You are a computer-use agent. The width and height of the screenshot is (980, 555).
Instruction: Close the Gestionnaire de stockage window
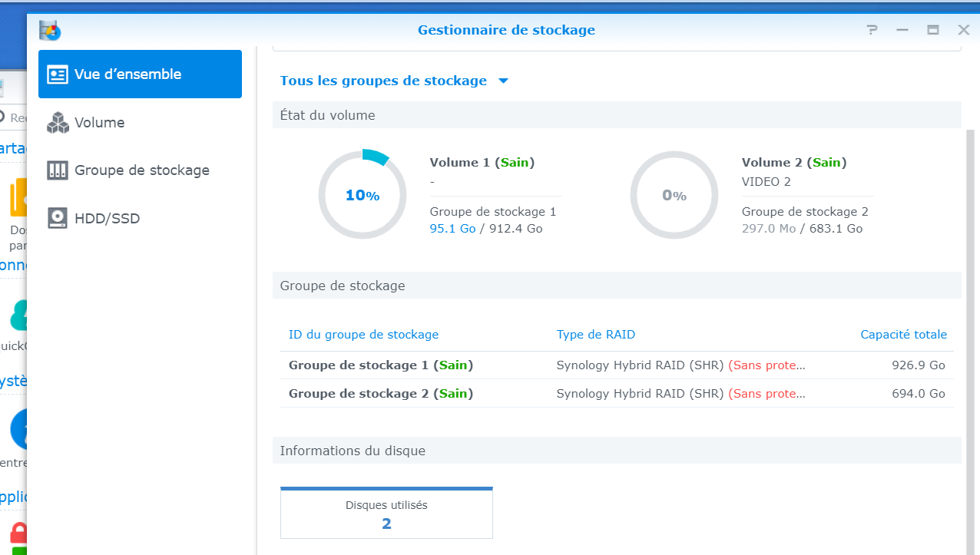tap(964, 30)
